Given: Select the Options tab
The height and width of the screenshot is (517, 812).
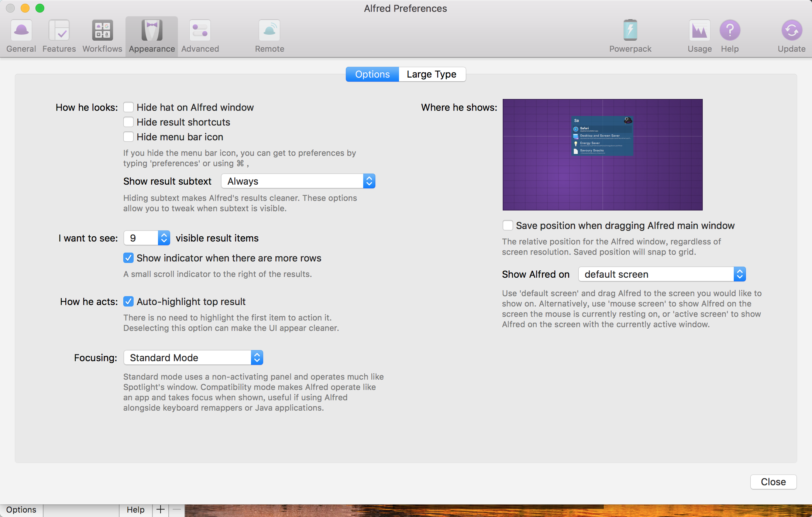Looking at the screenshot, I should point(372,74).
